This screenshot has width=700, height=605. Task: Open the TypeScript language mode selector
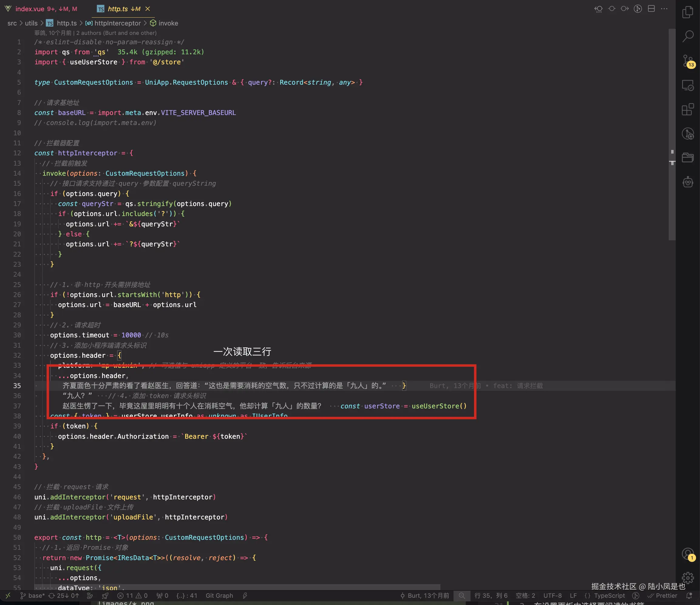click(609, 596)
